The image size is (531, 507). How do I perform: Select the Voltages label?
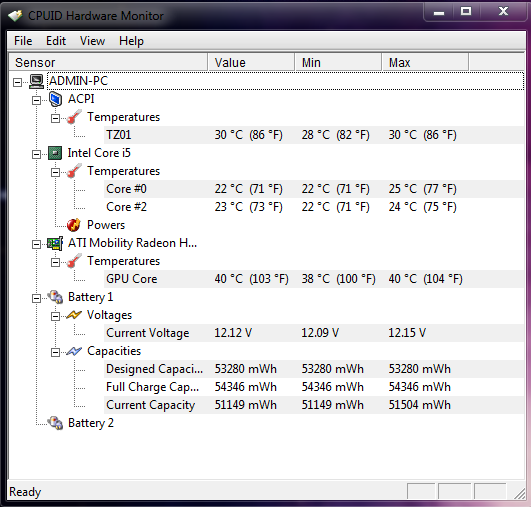109,315
